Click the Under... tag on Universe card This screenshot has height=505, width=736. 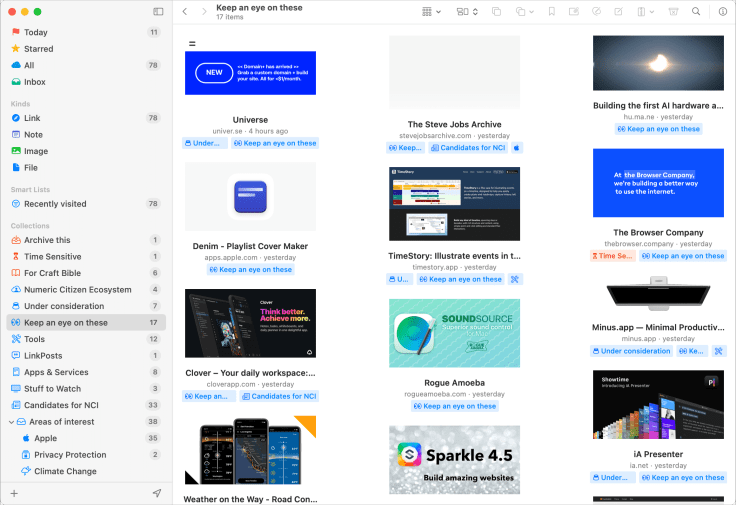pyautogui.click(x=205, y=143)
